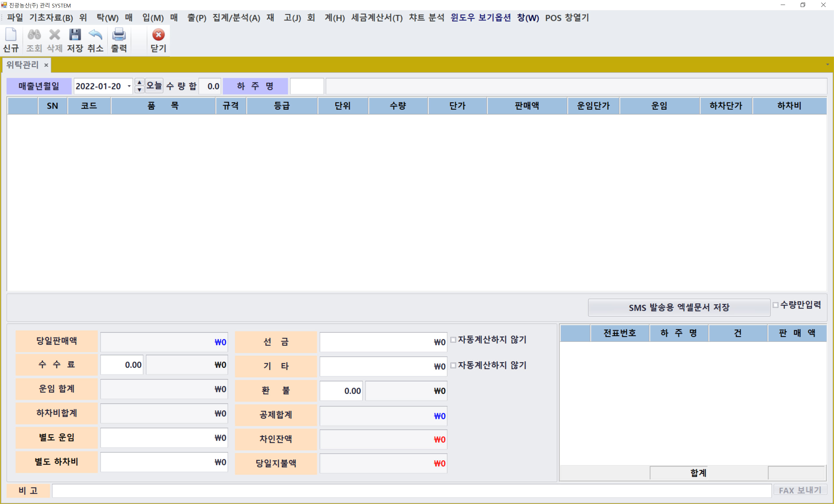Click the 하주명 code input box
The image size is (834, 504).
pos(307,86)
